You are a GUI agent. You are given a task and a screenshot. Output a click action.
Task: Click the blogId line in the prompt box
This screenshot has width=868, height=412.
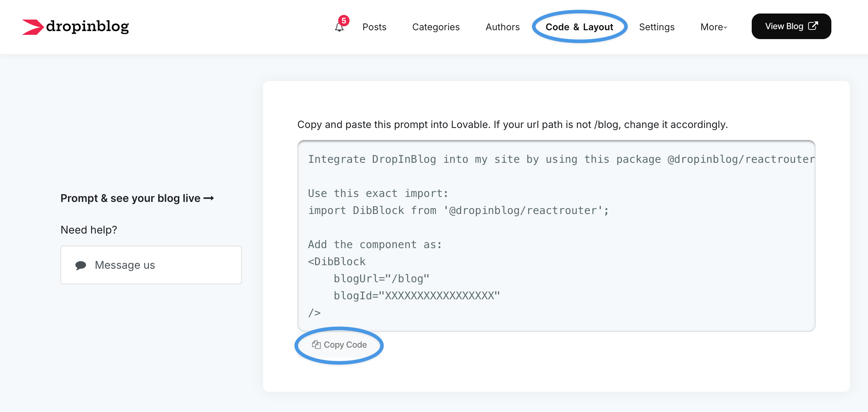click(x=416, y=296)
